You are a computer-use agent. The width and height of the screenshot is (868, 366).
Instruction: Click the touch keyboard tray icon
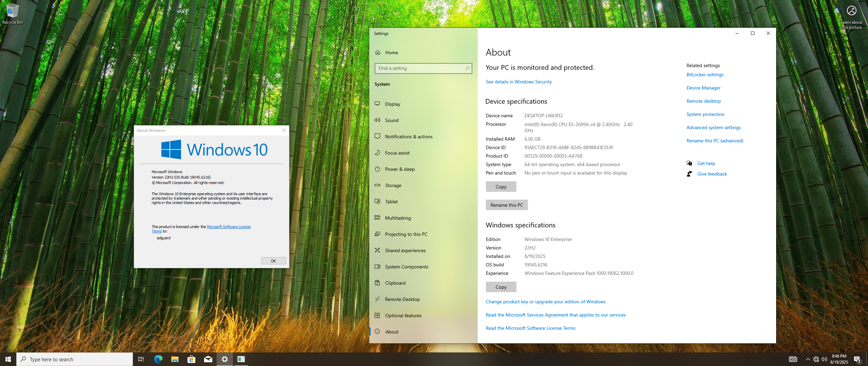point(793,359)
